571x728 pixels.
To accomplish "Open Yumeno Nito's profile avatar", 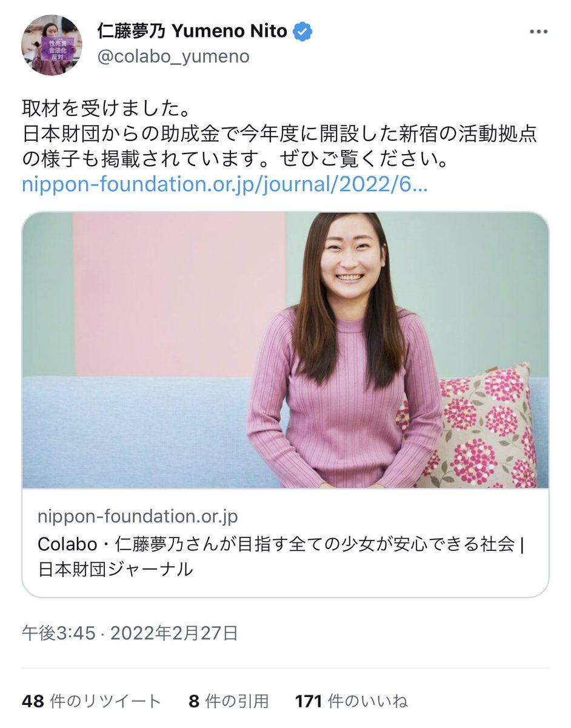I will tap(52, 45).
